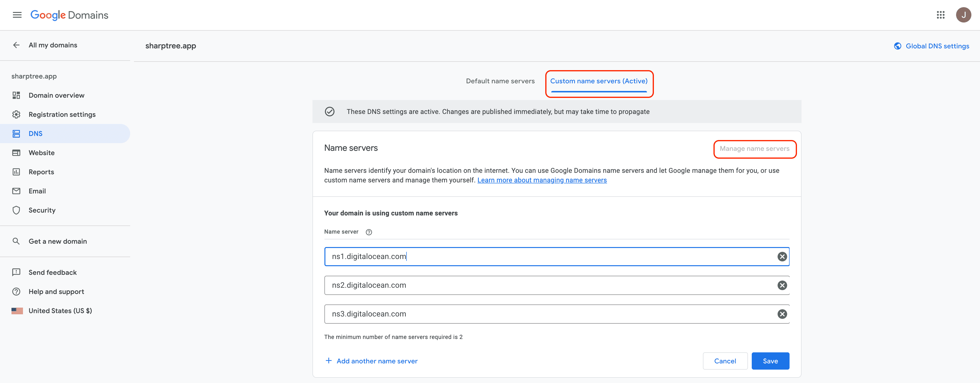This screenshot has width=980, height=383.
Task: Open Domain overview in sidebar
Action: [65, 95]
